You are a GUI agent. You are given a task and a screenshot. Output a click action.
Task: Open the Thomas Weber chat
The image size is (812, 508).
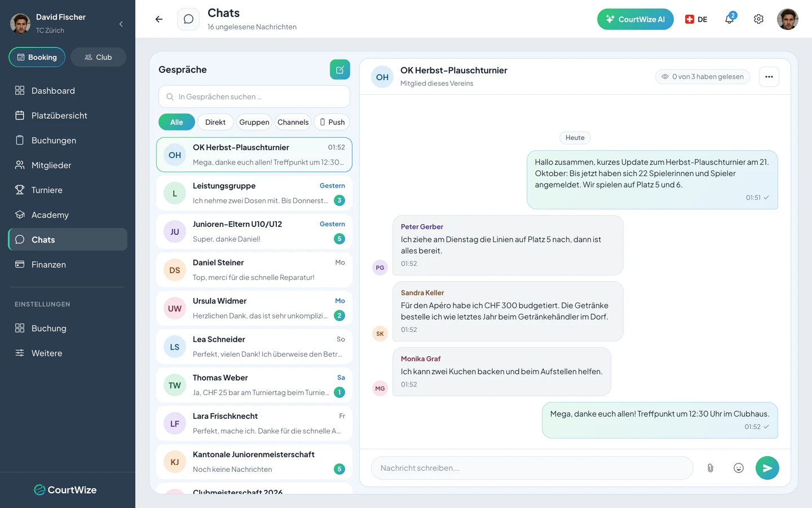point(254,385)
